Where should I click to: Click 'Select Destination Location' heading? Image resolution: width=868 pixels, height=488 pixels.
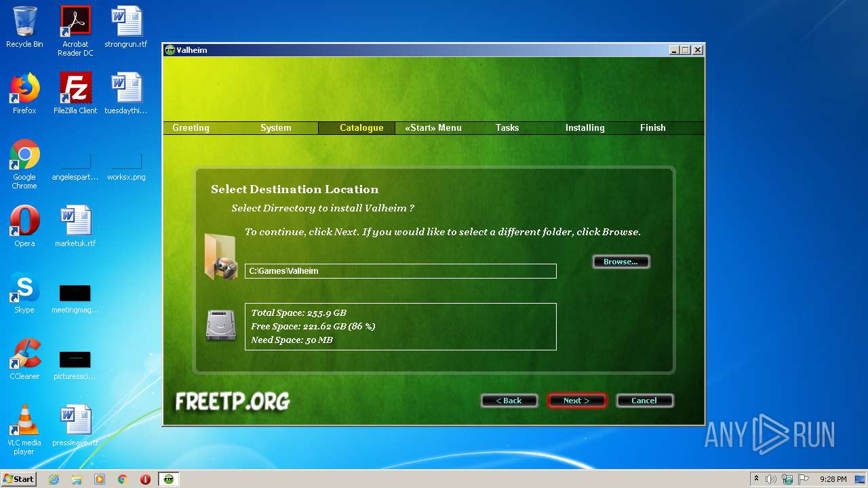point(295,189)
